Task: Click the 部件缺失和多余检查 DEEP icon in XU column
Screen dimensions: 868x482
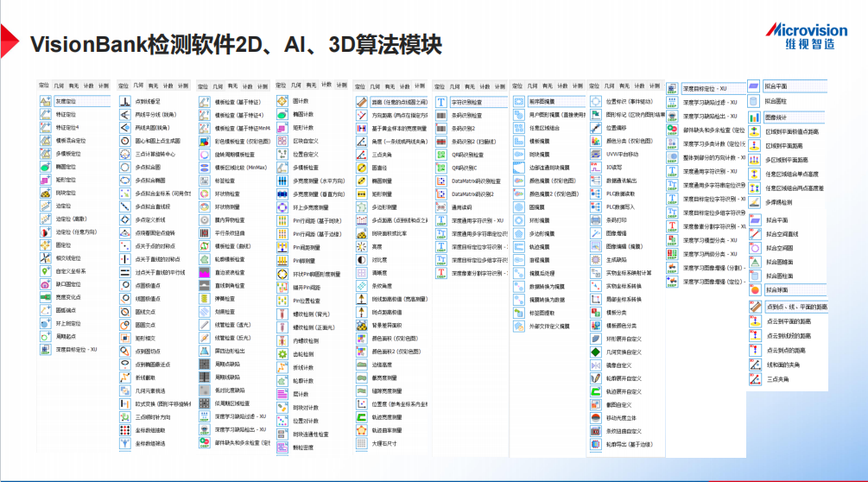Action: [672, 130]
